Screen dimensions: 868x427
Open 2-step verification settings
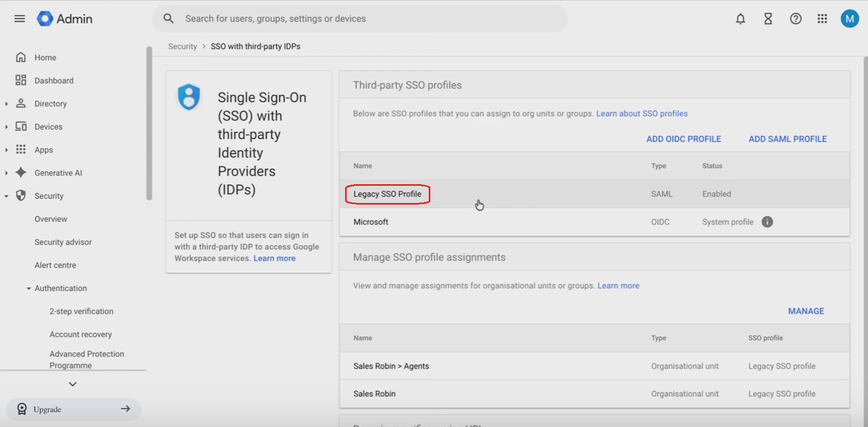(81, 311)
